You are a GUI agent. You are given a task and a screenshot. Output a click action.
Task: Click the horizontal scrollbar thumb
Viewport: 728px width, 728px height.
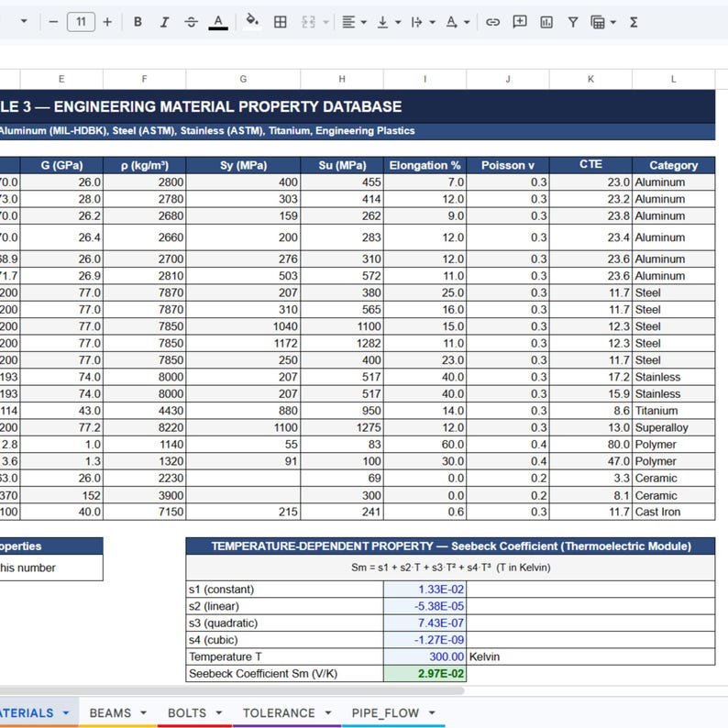point(232,690)
